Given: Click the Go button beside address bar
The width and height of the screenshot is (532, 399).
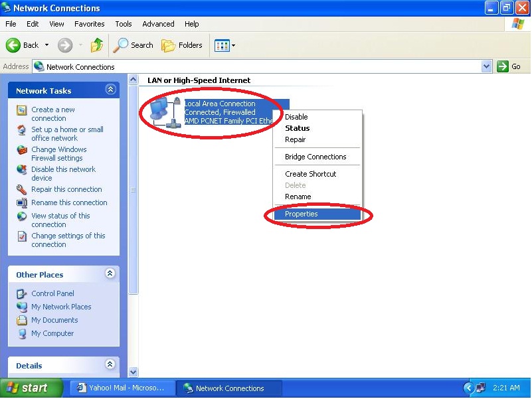Looking at the screenshot, I should tap(509, 66).
